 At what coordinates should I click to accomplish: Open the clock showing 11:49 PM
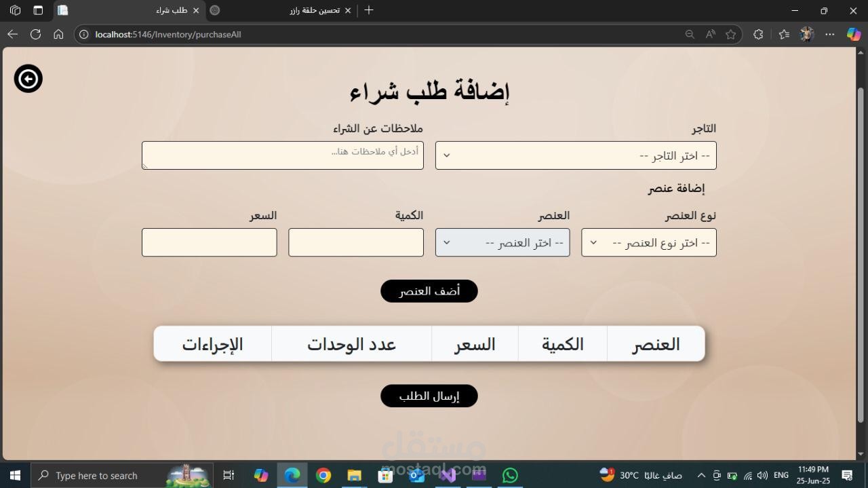(813, 475)
